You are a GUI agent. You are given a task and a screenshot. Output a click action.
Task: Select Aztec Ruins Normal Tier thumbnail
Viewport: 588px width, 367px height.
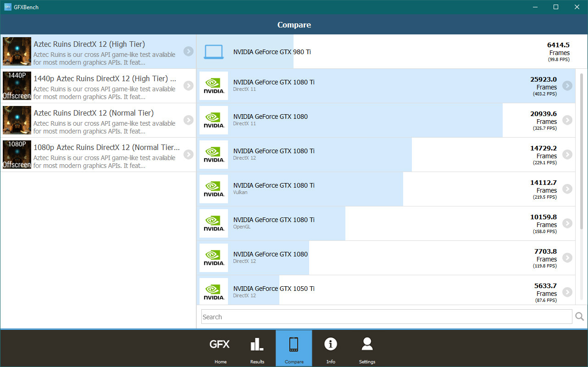tap(17, 120)
